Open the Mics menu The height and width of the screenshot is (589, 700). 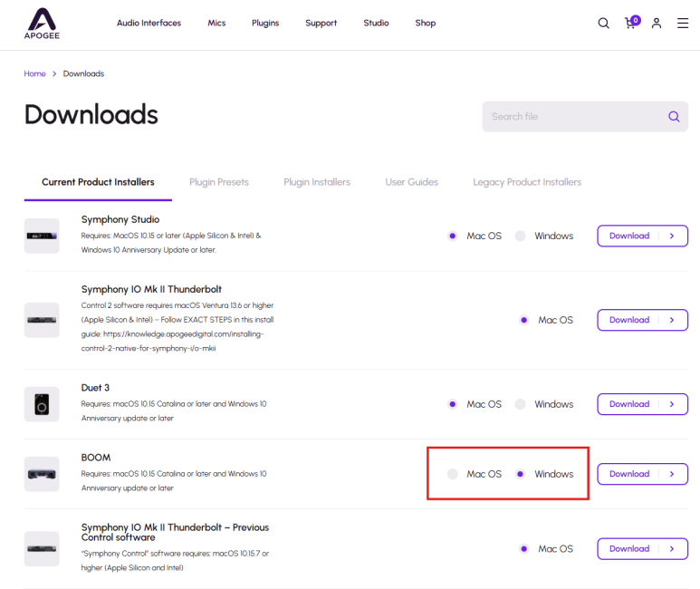tap(216, 23)
